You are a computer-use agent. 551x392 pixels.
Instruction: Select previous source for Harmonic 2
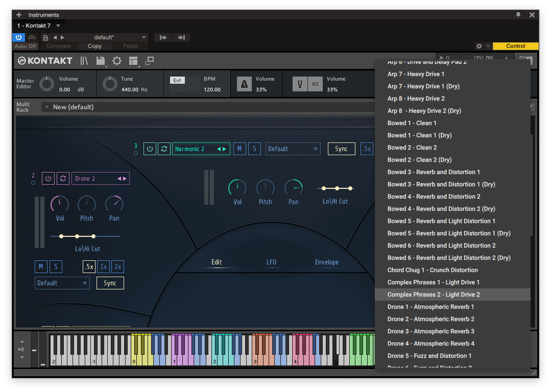coord(219,149)
